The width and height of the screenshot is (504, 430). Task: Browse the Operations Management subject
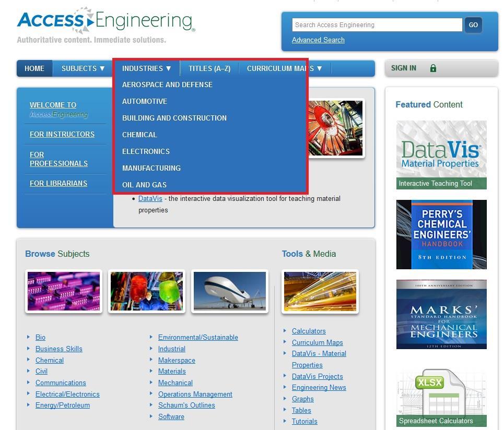[x=195, y=394]
